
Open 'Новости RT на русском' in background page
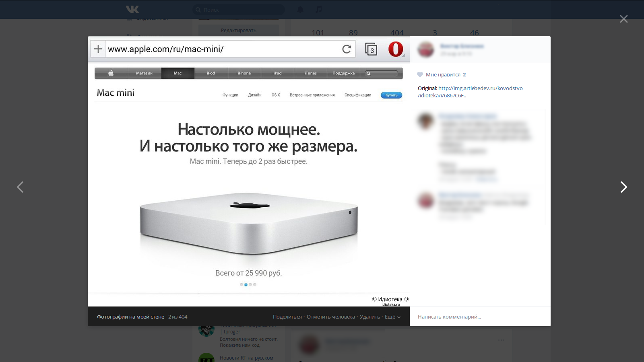(246, 358)
